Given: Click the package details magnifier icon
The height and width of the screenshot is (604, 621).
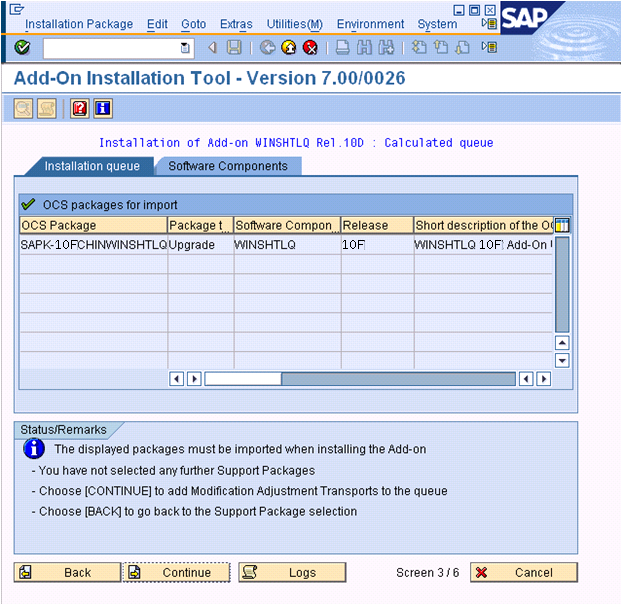Looking at the screenshot, I should [x=23, y=109].
